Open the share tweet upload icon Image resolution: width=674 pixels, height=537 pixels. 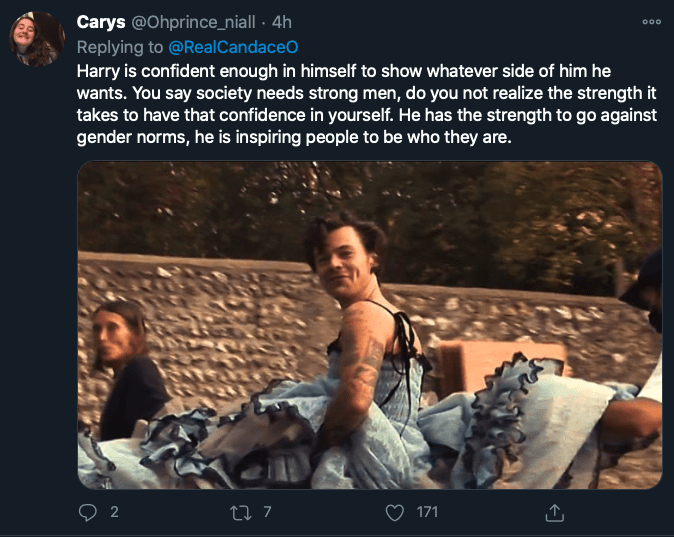pos(555,512)
